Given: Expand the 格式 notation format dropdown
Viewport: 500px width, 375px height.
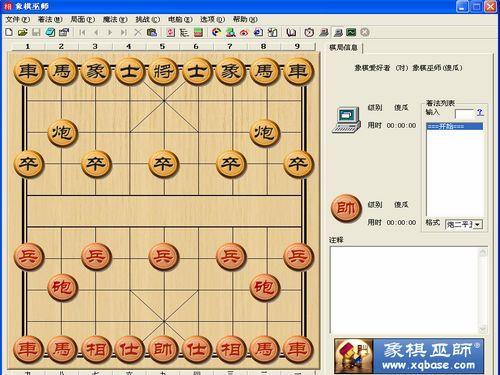Looking at the screenshot, I should click(478, 225).
